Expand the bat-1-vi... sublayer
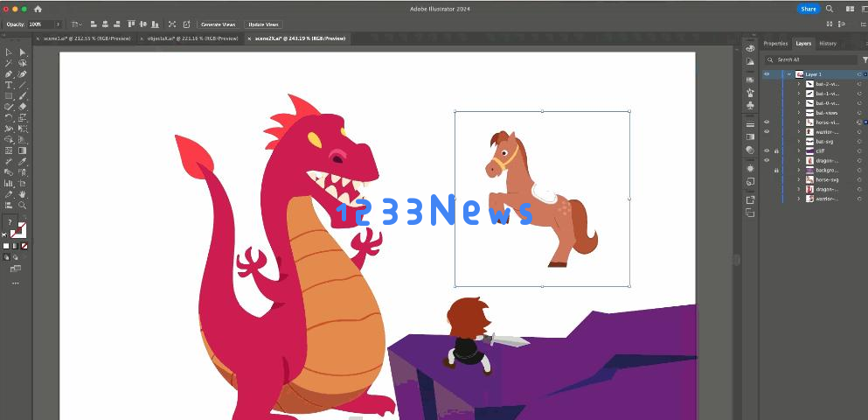Viewport: 868px width, 420px height. [x=799, y=94]
